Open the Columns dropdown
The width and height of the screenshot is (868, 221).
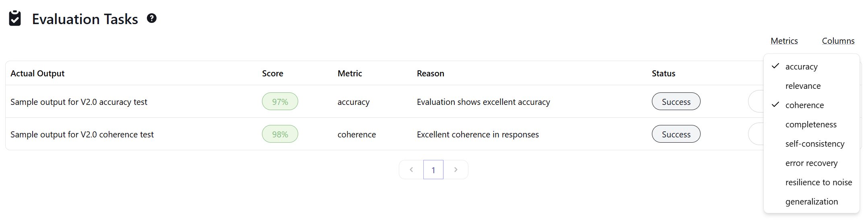(838, 41)
